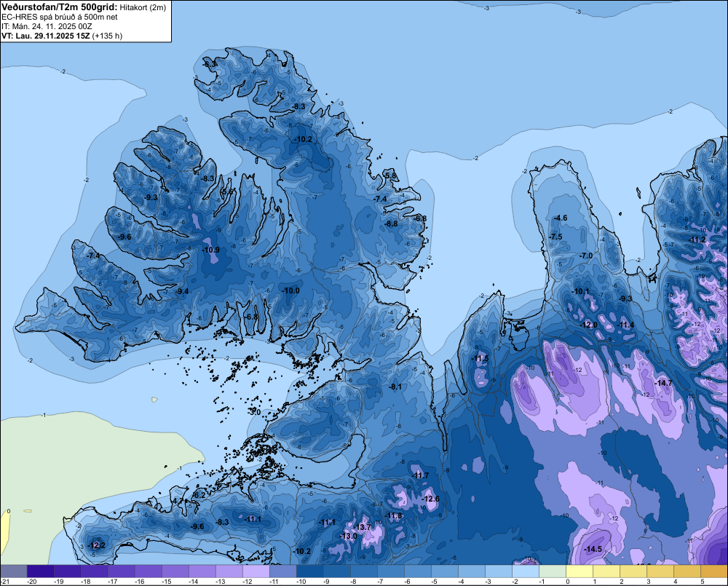Select the legend swatch labeled -10
The width and height of the screenshot is (728, 586).
tap(309, 571)
